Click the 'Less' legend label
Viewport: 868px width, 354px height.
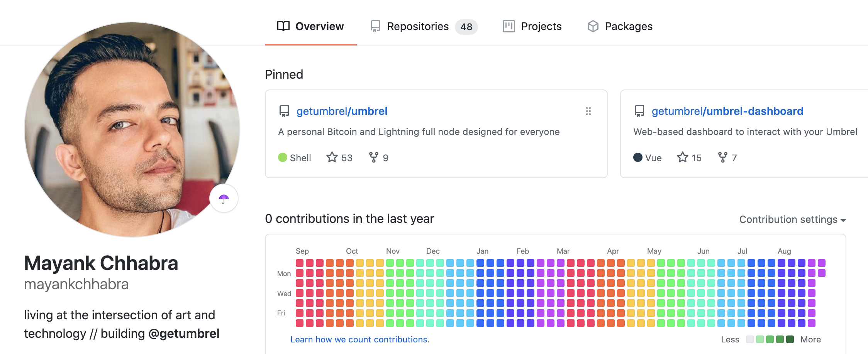click(x=730, y=339)
